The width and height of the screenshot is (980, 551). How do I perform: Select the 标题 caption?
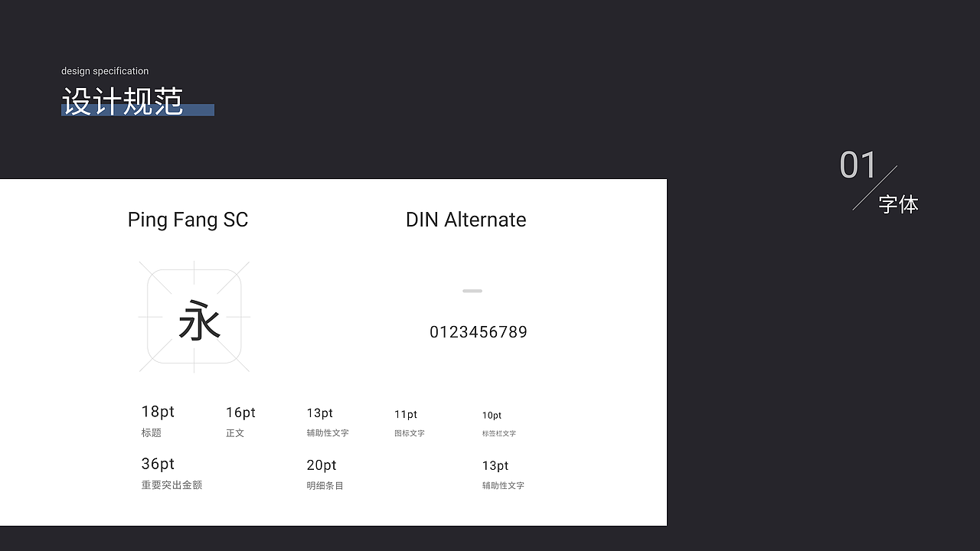152,433
